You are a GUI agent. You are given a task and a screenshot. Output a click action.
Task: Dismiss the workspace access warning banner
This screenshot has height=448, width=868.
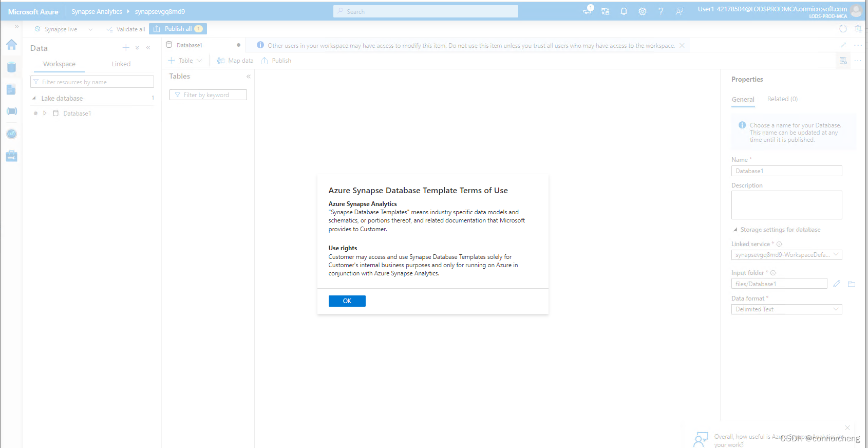tap(682, 46)
